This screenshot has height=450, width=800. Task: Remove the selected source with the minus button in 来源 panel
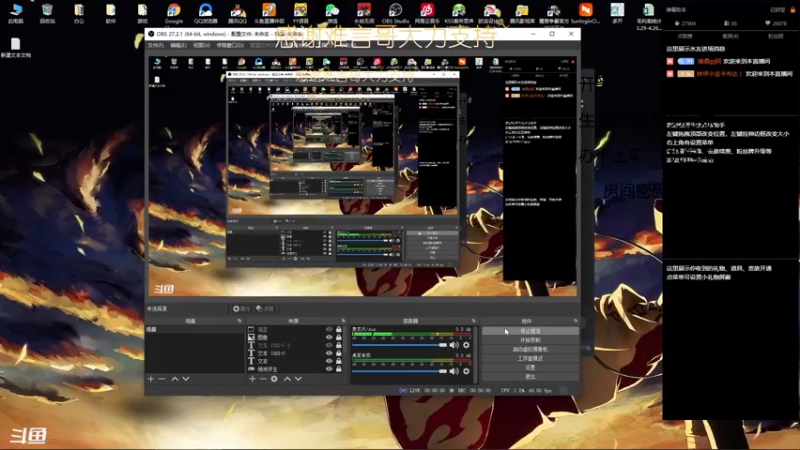pyautogui.click(x=263, y=379)
